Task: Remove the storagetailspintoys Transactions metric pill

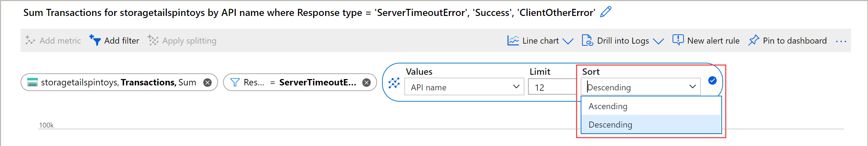Action: point(207,83)
